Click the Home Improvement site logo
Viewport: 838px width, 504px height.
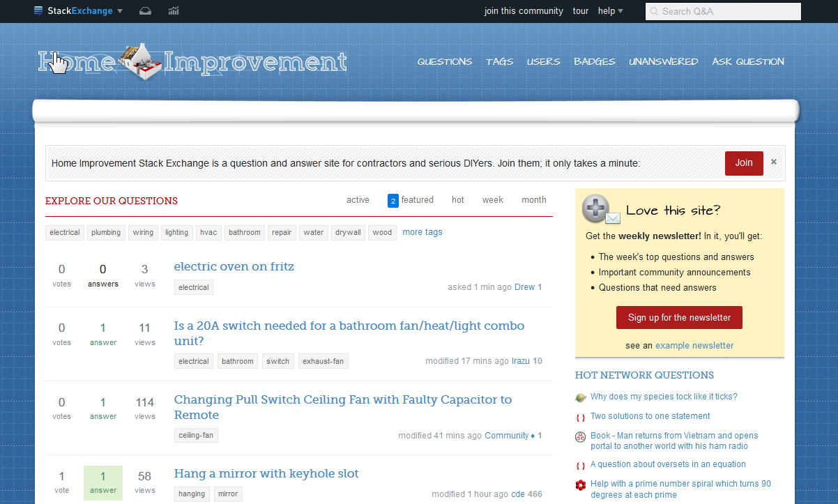tap(192, 61)
